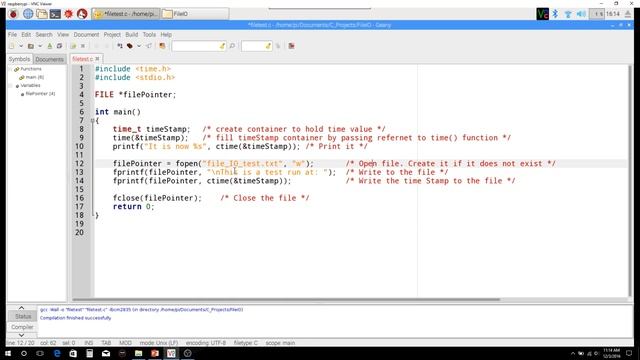Screen dimensions: 640x360
Task: Switch to the Documents sidebar tab
Action: click(x=49, y=60)
